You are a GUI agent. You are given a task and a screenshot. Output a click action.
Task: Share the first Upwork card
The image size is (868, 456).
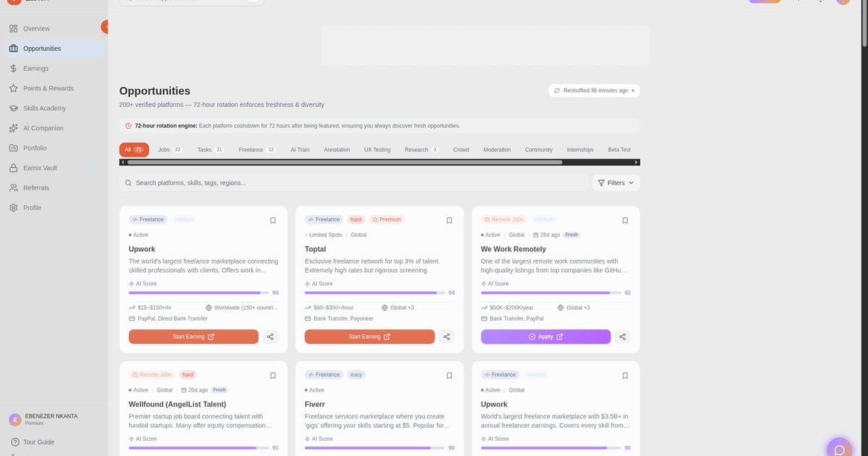[270, 337]
